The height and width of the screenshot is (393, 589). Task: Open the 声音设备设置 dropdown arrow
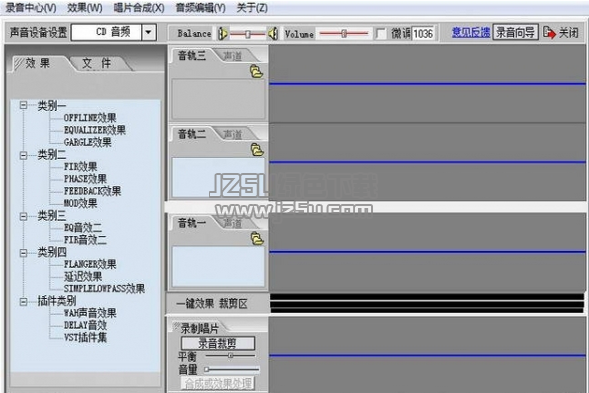(x=149, y=32)
